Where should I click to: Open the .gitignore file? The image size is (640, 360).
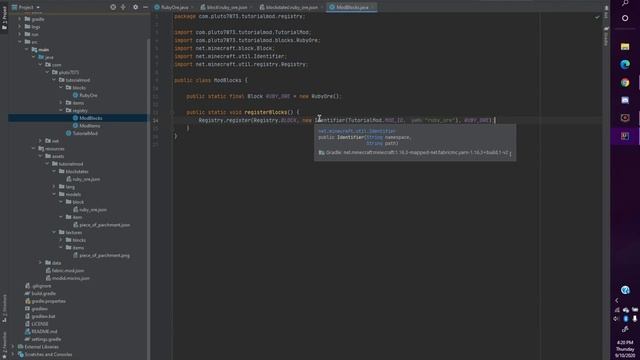click(38, 286)
